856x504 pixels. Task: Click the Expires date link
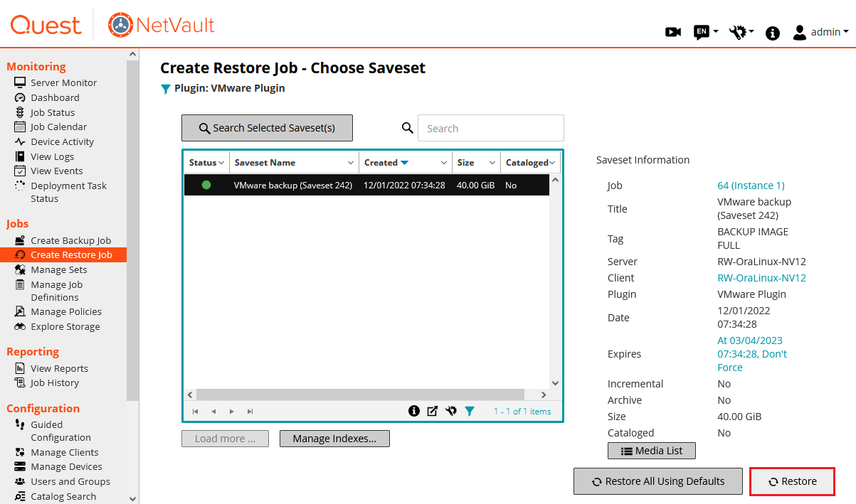[752, 354]
